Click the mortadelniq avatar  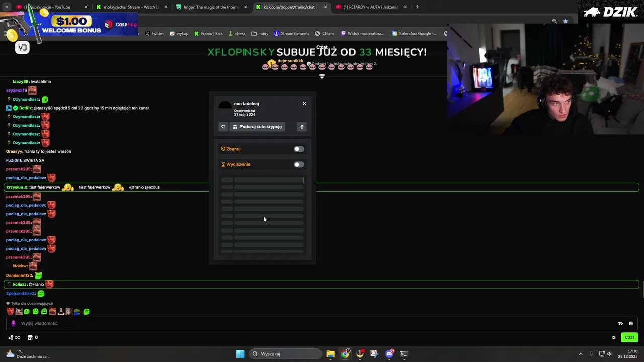[x=225, y=106]
